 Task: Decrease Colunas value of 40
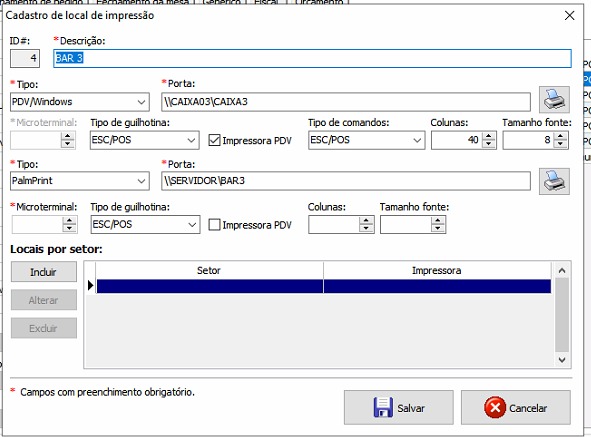tap(488, 144)
